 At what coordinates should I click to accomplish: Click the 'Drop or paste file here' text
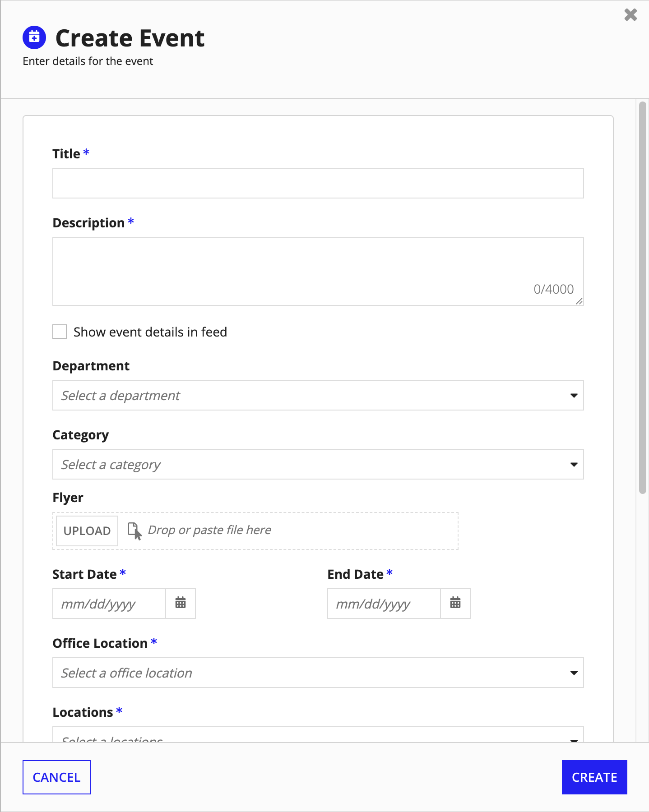pyautogui.click(x=209, y=530)
